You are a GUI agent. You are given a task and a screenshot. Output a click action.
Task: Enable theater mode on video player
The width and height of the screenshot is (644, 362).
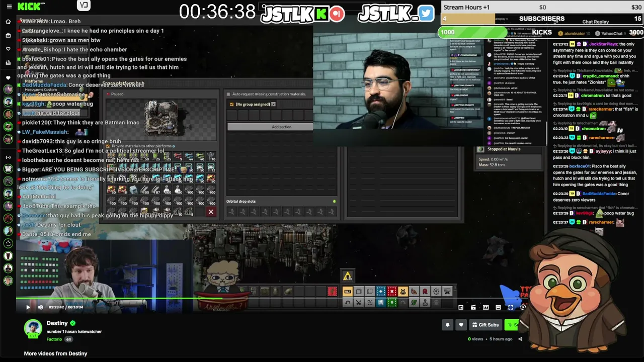(x=498, y=307)
